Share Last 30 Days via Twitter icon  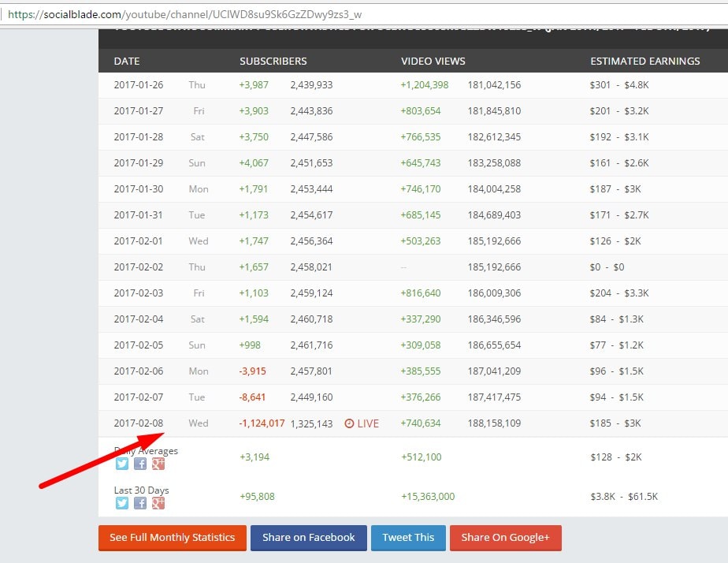click(x=122, y=503)
